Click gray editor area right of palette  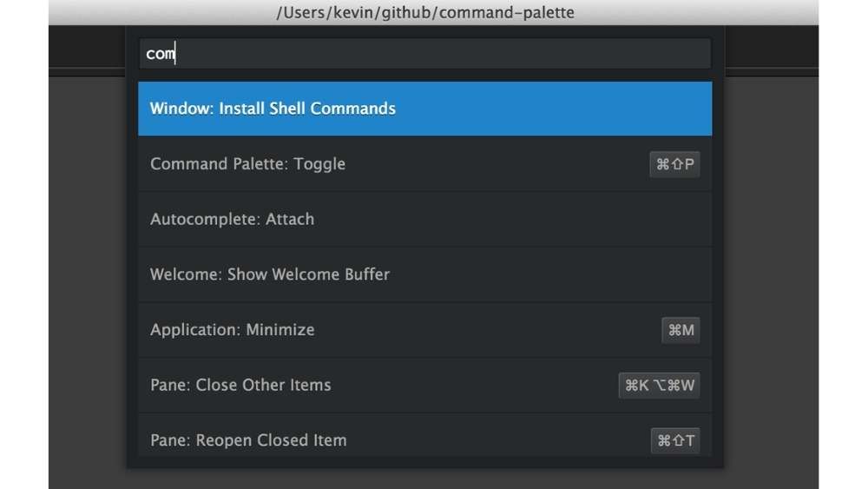(771, 261)
